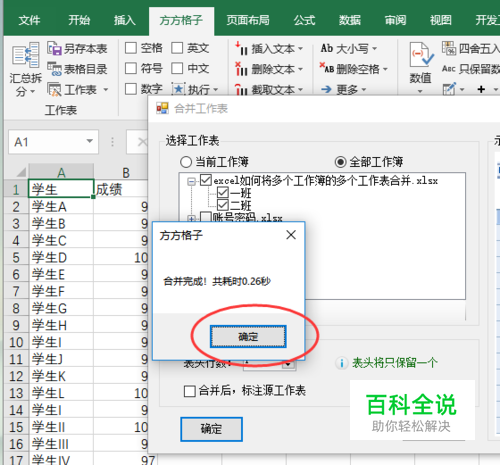Select column A header
This screenshot has width=500, height=465.
click(61, 172)
